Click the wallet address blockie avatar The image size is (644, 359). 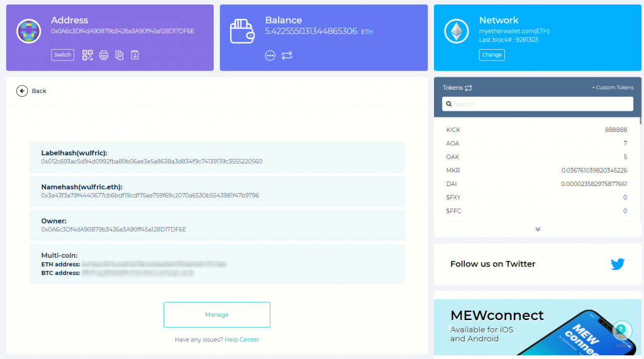[x=29, y=31]
